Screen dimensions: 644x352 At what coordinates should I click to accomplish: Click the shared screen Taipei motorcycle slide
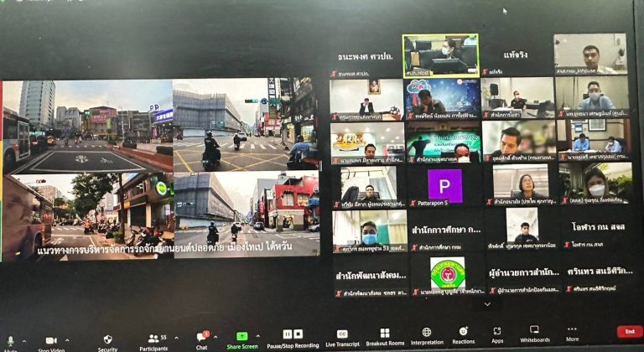(x=161, y=169)
